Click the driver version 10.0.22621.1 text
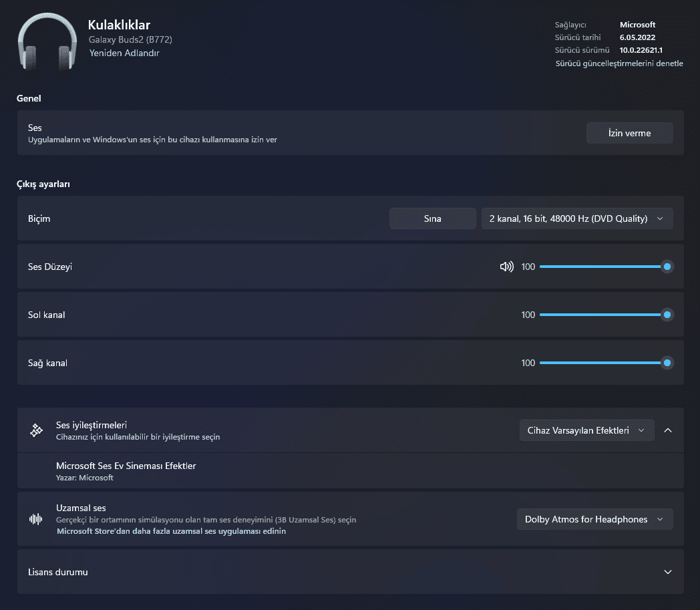The image size is (700, 610). click(x=641, y=50)
